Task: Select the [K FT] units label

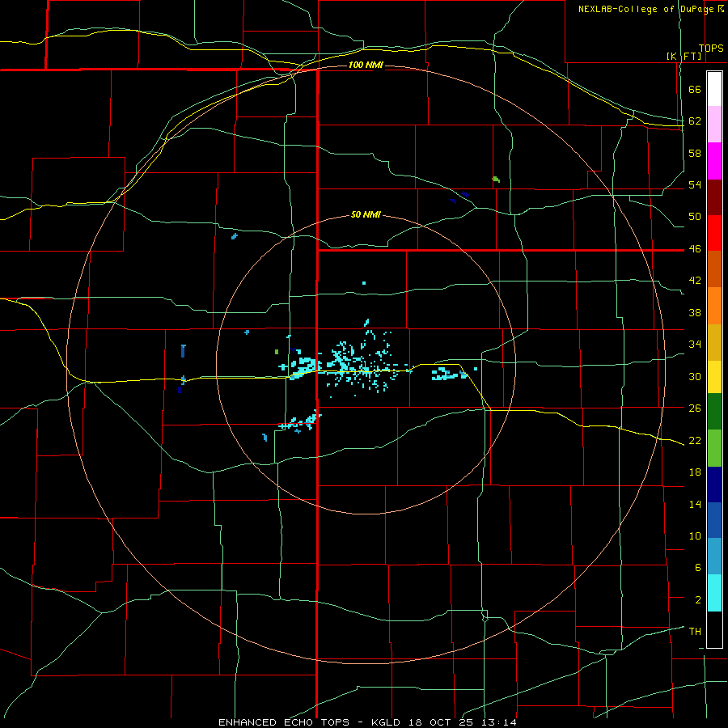Action: [x=684, y=56]
